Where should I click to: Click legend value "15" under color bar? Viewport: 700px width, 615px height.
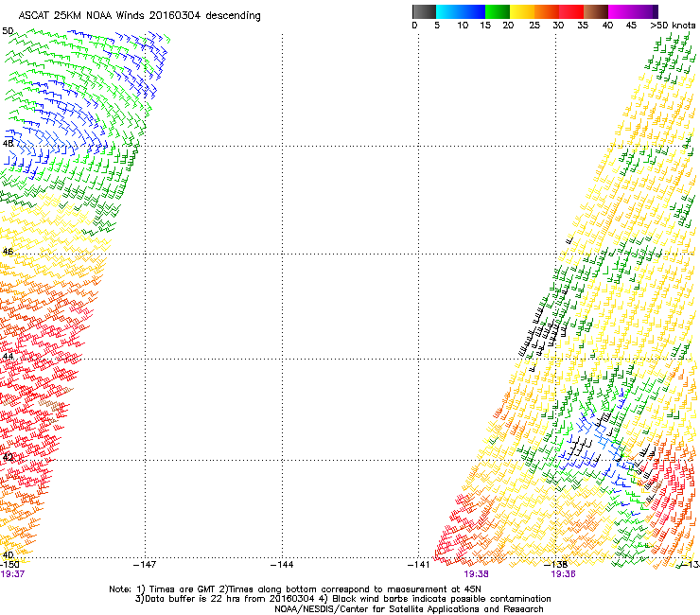tap(485, 26)
